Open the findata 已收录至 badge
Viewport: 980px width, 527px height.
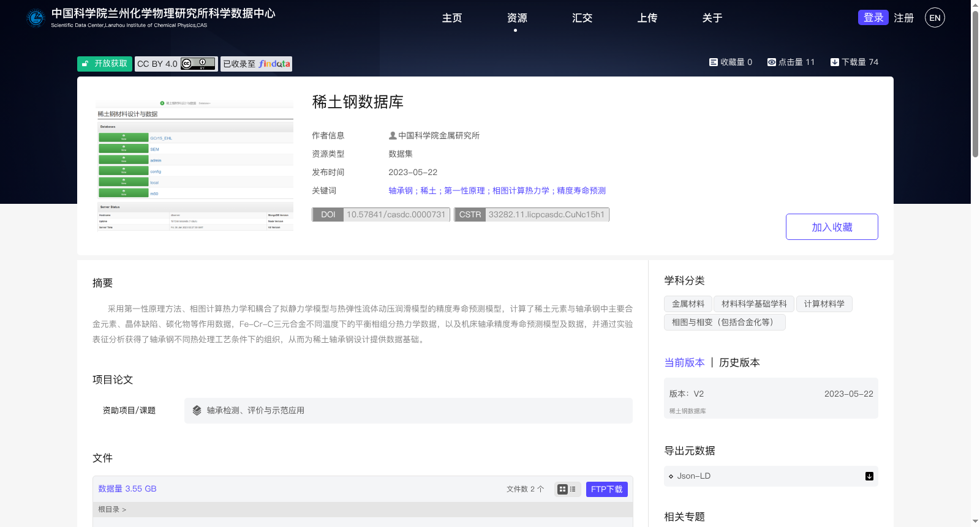coord(256,64)
